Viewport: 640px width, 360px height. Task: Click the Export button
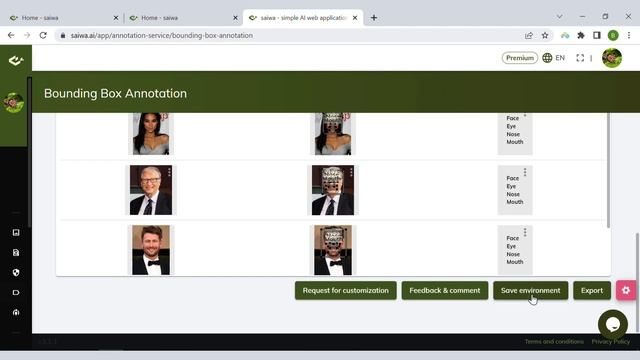click(x=592, y=291)
